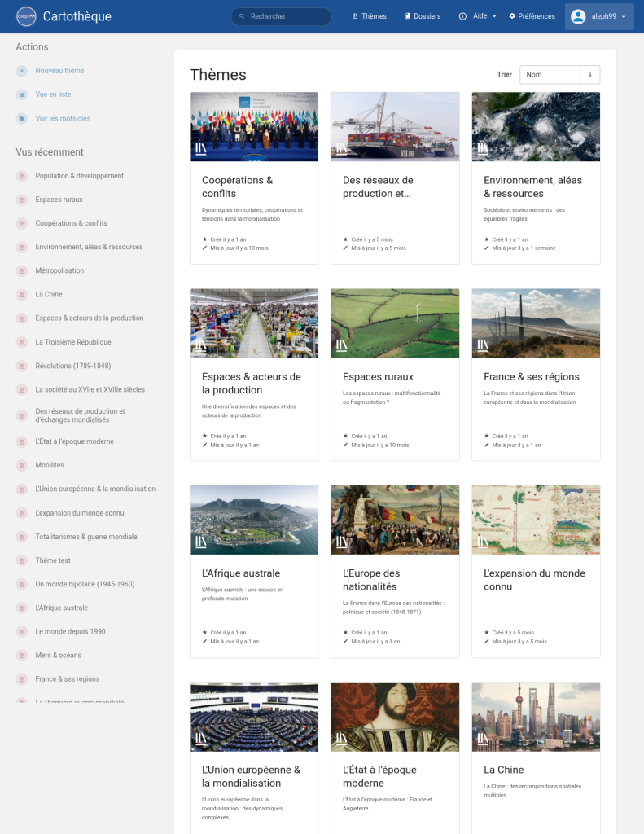
Task: Click the aleph99 user avatar icon
Action: [578, 16]
